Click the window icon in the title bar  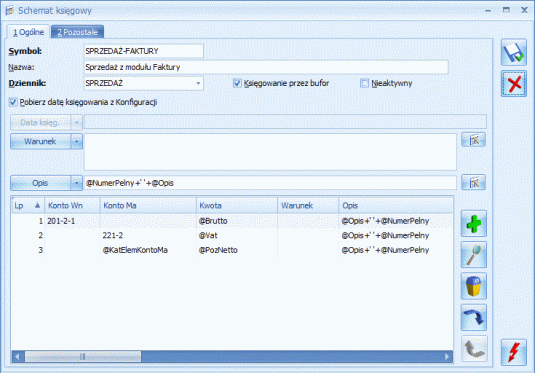click(x=10, y=11)
